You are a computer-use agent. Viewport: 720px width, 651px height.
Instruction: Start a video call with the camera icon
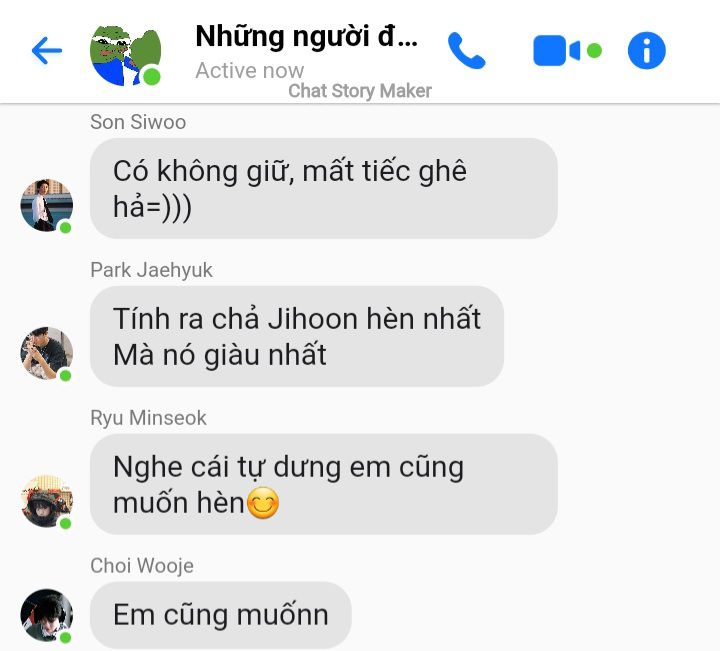[557, 51]
